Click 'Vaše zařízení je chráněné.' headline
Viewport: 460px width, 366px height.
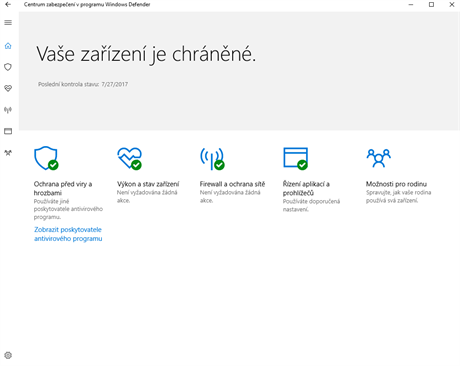tap(146, 54)
